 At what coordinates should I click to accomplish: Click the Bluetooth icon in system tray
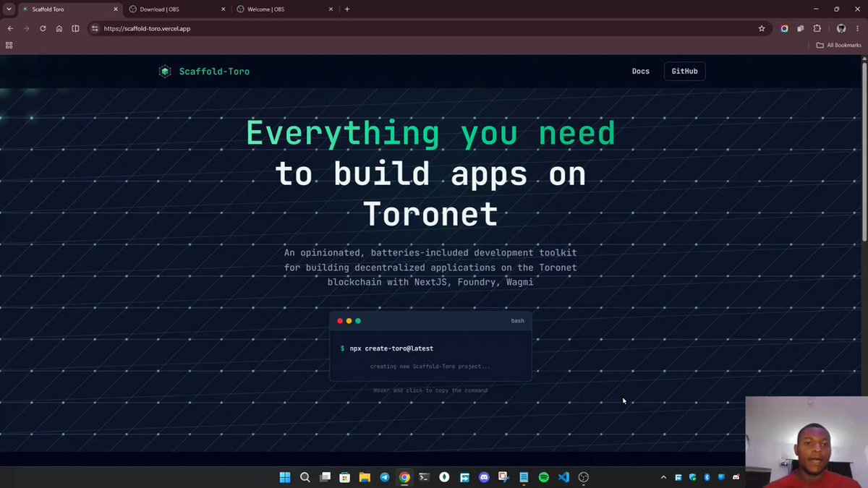(x=707, y=477)
